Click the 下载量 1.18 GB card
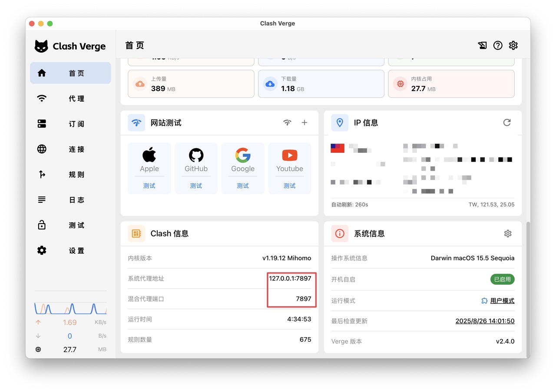The width and height of the screenshot is (556, 392). [x=321, y=84]
